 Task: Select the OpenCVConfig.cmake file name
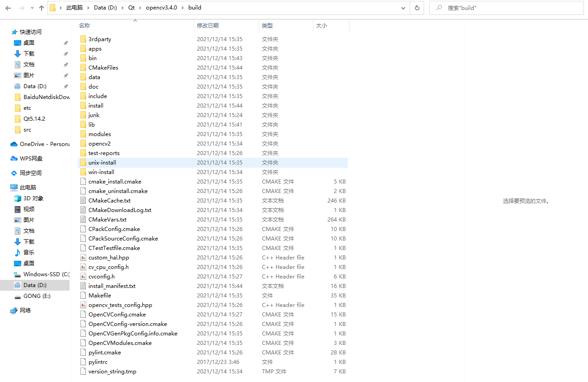point(117,315)
